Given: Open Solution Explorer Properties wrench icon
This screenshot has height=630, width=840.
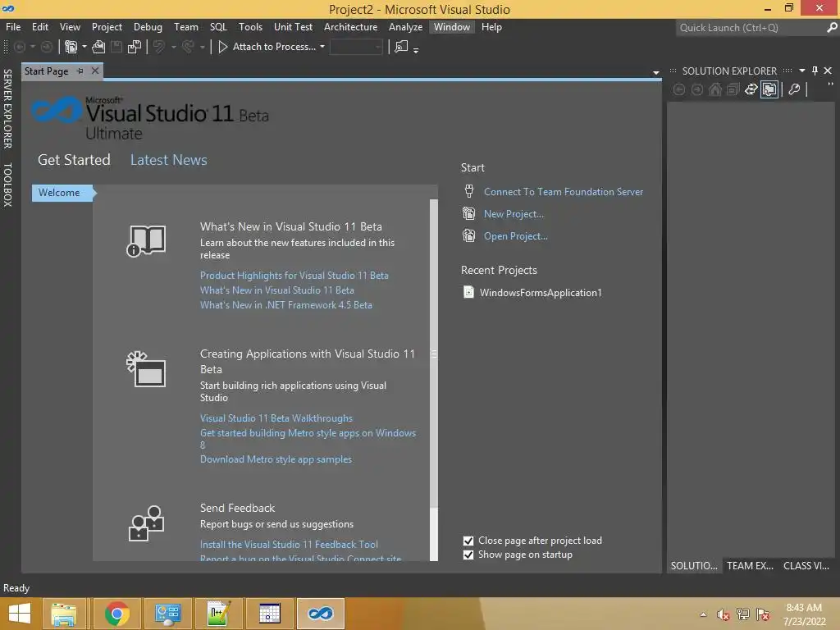Looking at the screenshot, I should click(x=794, y=89).
